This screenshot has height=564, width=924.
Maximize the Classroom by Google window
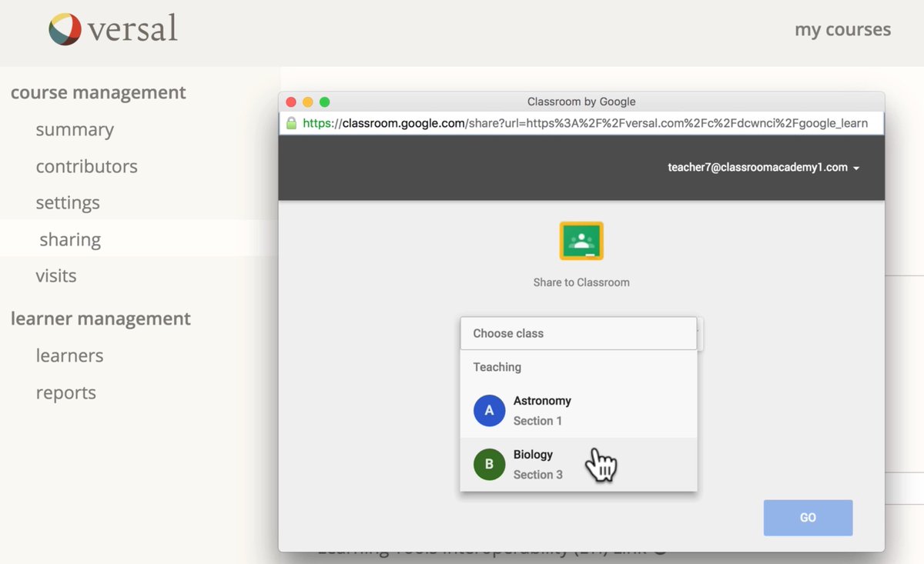[x=324, y=102]
